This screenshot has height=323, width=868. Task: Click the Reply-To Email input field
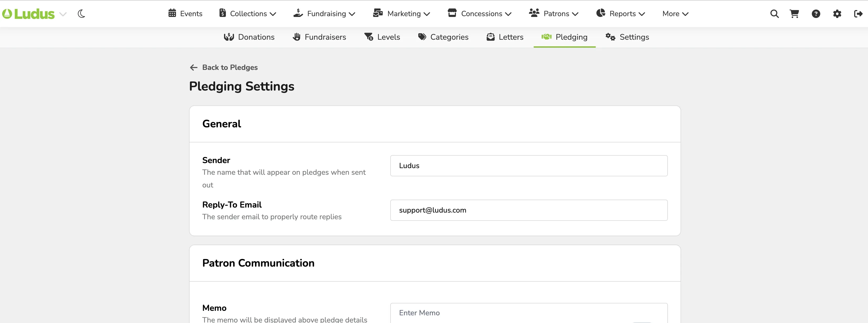point(529,210)
